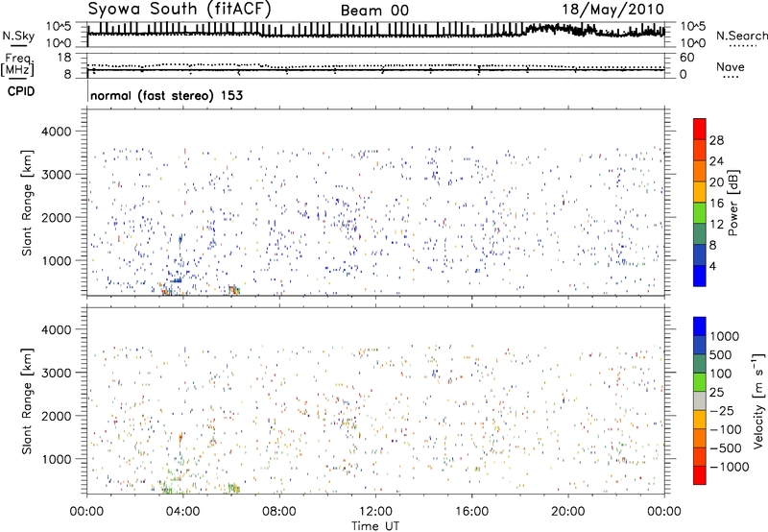This screenshot has height=532, width=768.
Task: Click the grey -25 to 25 velocity swatch
Action: pyautogui.click(x=700, y=401)
